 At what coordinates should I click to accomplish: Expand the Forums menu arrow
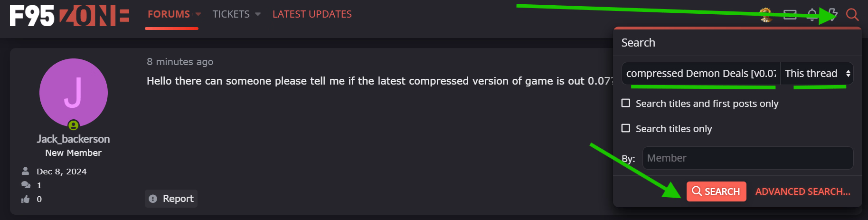click(x=198, y=14)
